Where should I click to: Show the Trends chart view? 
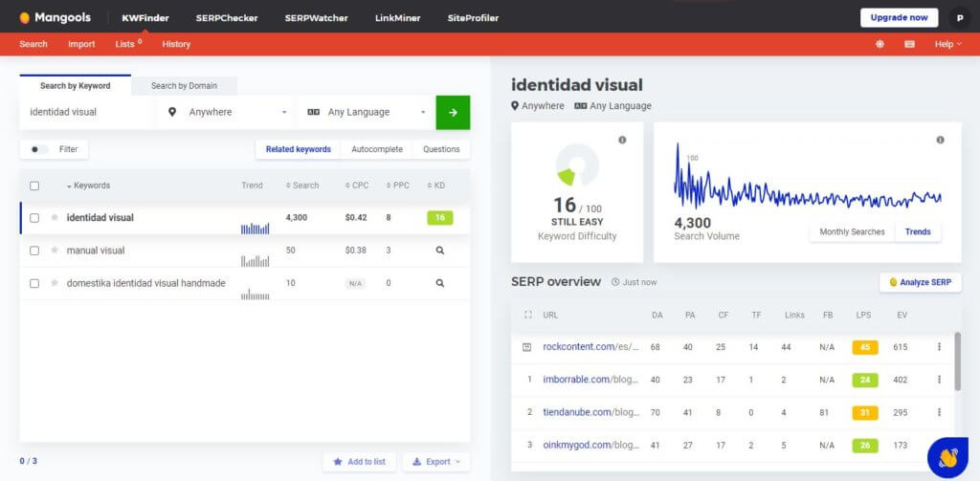(918, 231)
